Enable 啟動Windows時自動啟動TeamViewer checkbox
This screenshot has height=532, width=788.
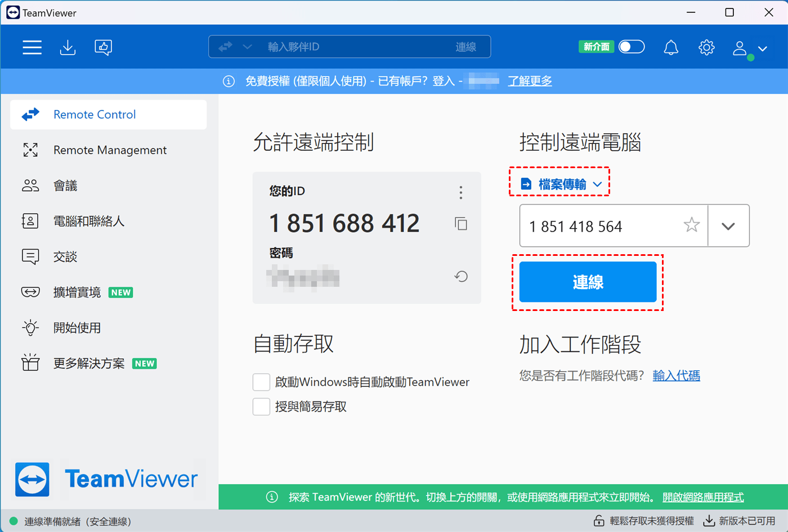coord(261,382)
